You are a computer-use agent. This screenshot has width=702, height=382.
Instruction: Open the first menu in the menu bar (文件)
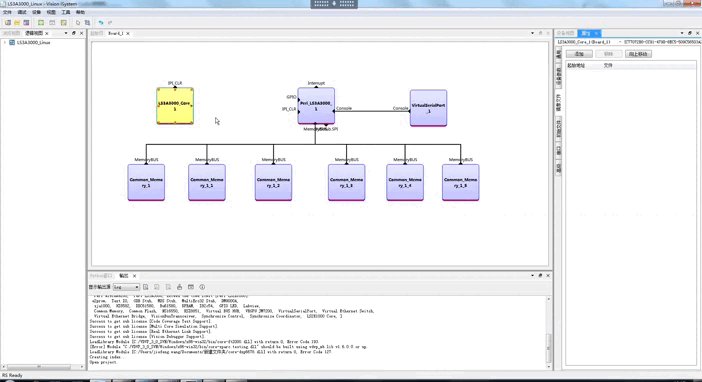point(7,12)
